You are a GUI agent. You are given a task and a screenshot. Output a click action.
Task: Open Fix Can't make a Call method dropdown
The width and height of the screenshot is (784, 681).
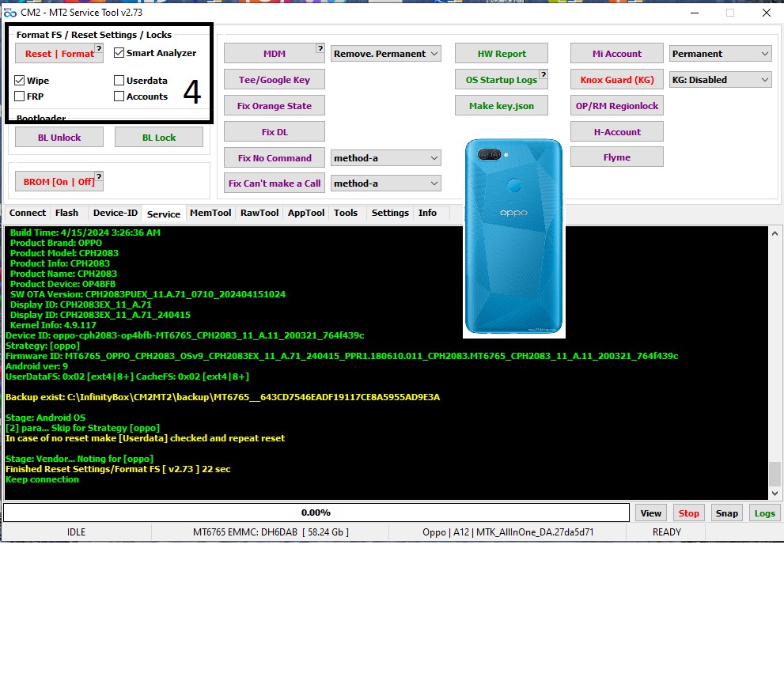(385, 183)
